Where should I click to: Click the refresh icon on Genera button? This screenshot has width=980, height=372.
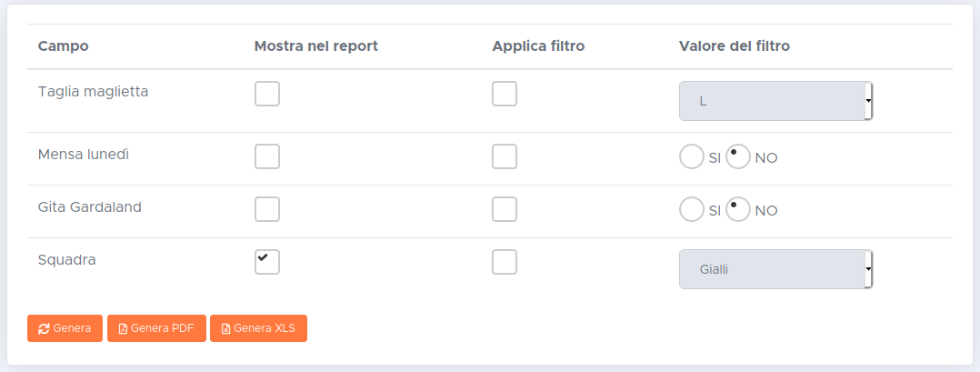click(x=44, y=328)
